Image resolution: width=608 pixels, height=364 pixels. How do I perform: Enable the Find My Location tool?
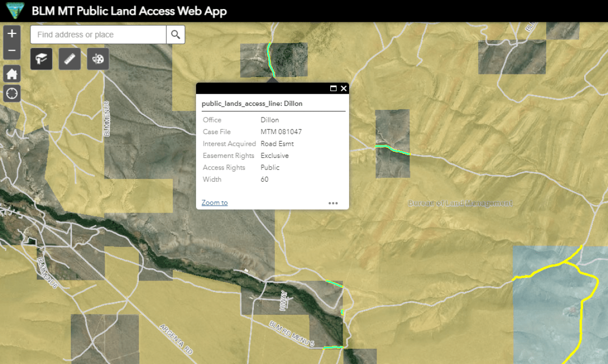(12, 93)
